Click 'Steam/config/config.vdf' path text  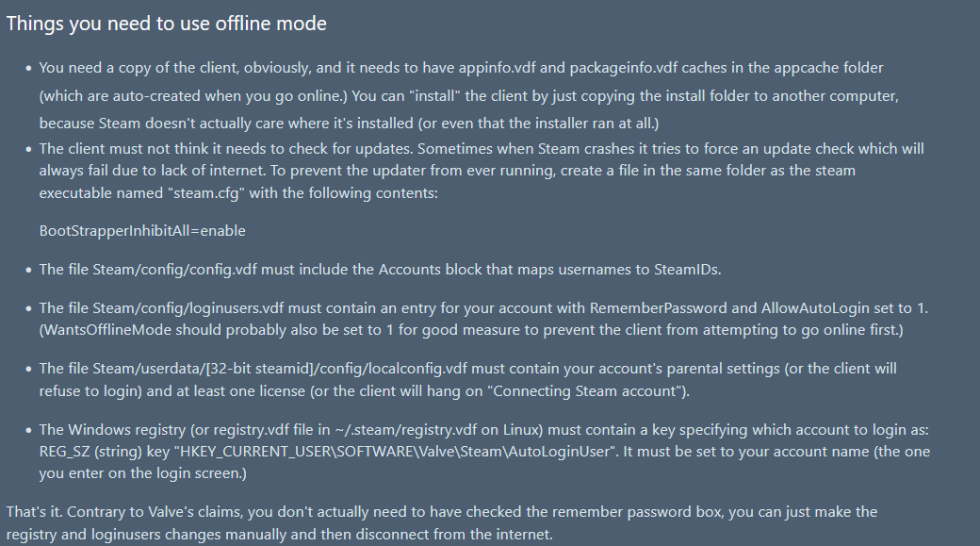[175, 270]
